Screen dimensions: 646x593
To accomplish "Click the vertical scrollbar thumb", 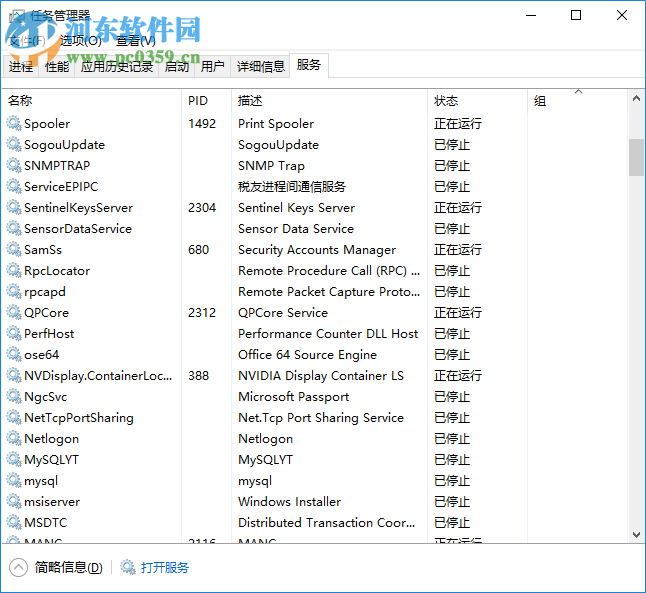I will point(636,157).
